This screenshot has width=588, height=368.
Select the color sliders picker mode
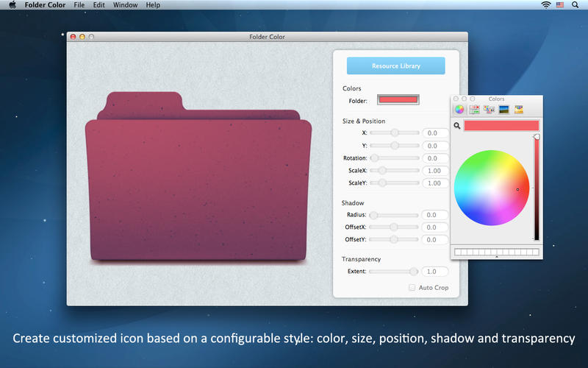pyautogui.click(x=474, y=109)
